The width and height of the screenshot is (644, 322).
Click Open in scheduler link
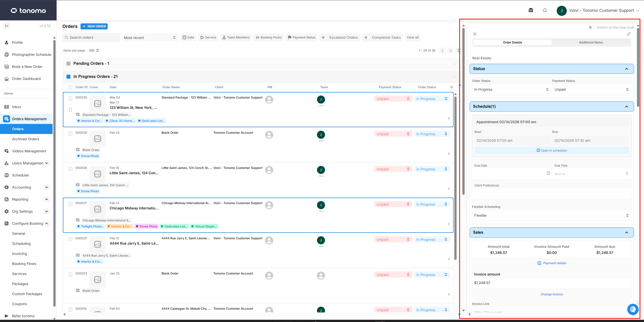[552, 151]
